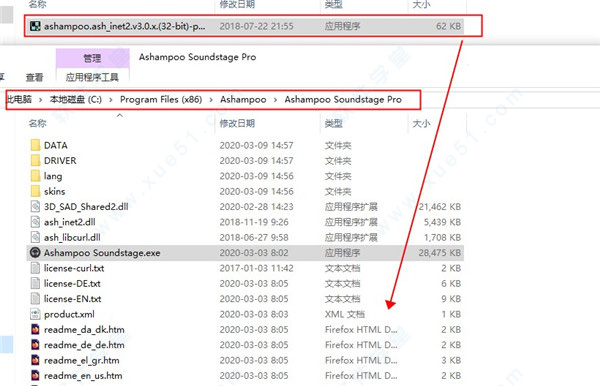Select the ashampoo.ash_inet2 patch file icon

pyautogui.click(x=35, y=26)
